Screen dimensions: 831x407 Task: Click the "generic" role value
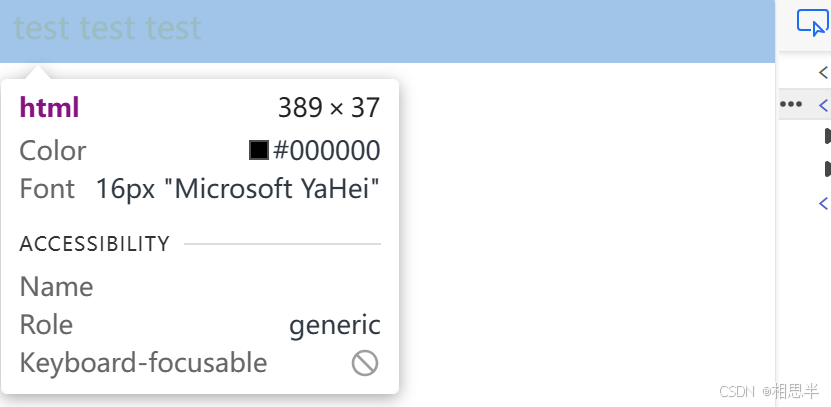pos(335,325)
